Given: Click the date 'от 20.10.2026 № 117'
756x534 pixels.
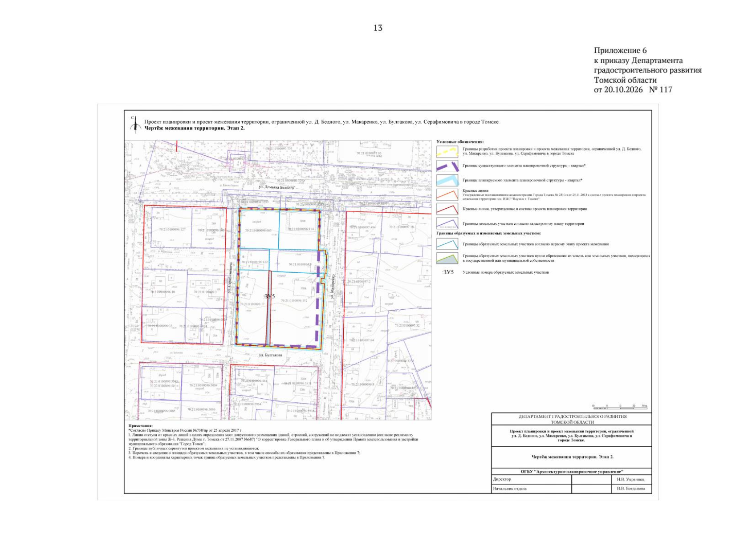Looking at the screenshot, I should click(x=633, y=89).
